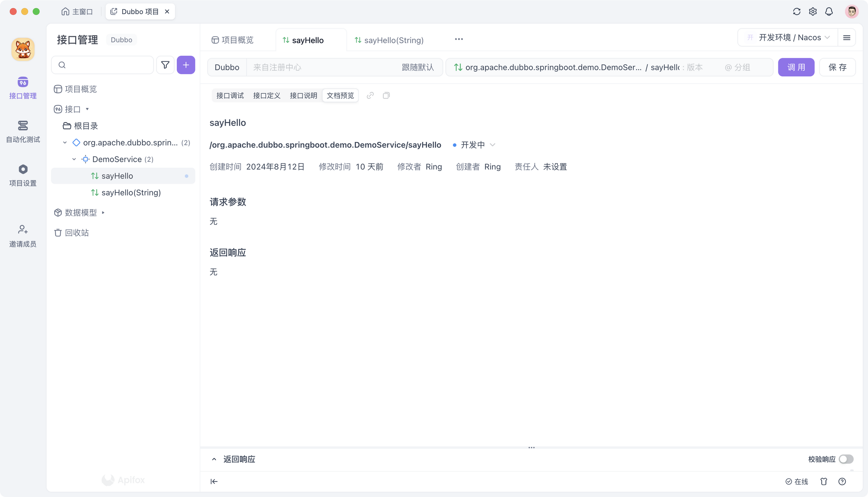Enable the 校验响应 switch

coord(846,459)
